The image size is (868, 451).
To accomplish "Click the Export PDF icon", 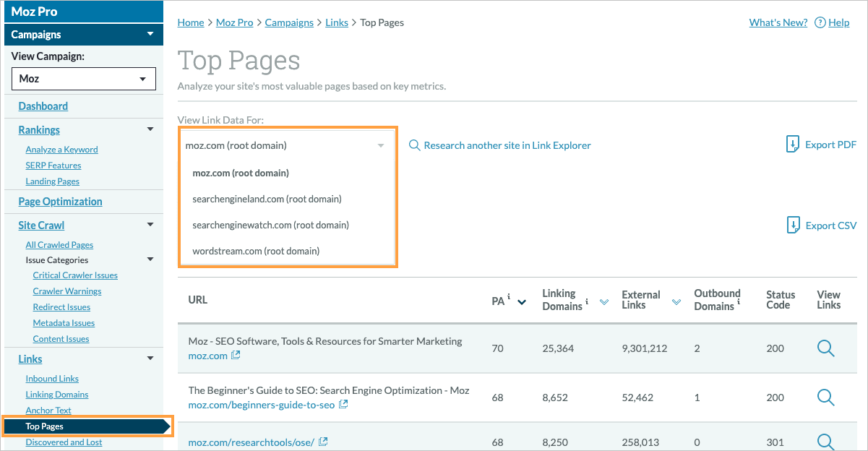I will point(791,144).
